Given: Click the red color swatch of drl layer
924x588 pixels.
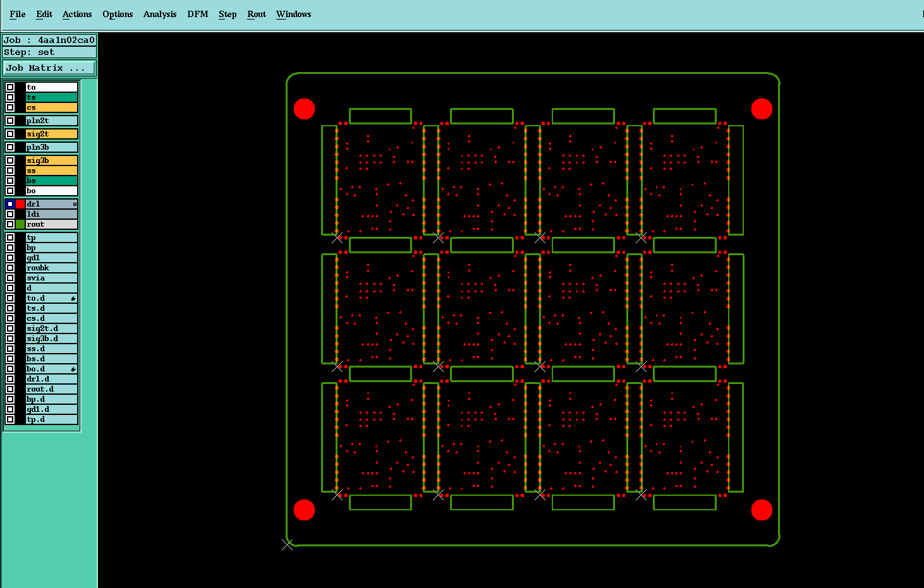Looking at the screenshot, I should click(20, 204).
